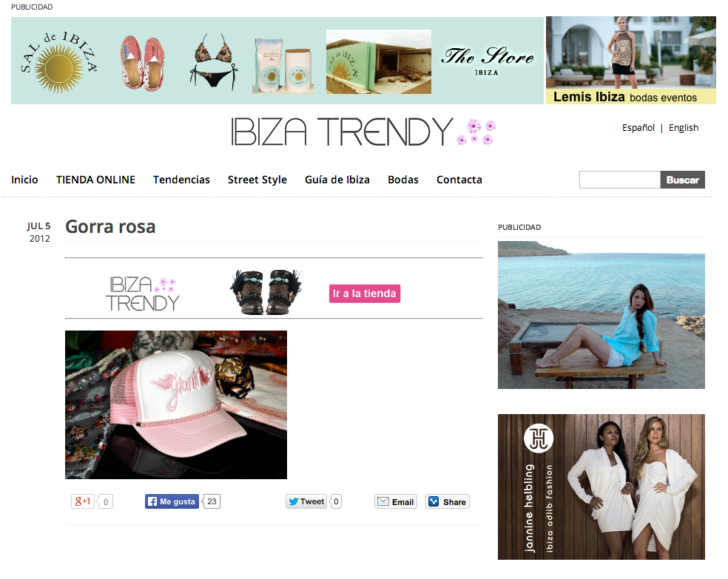Share the post via Tweet button
The height and width of the screenshot is (579, 728).
pyautogui.click(x=306, y=501)
